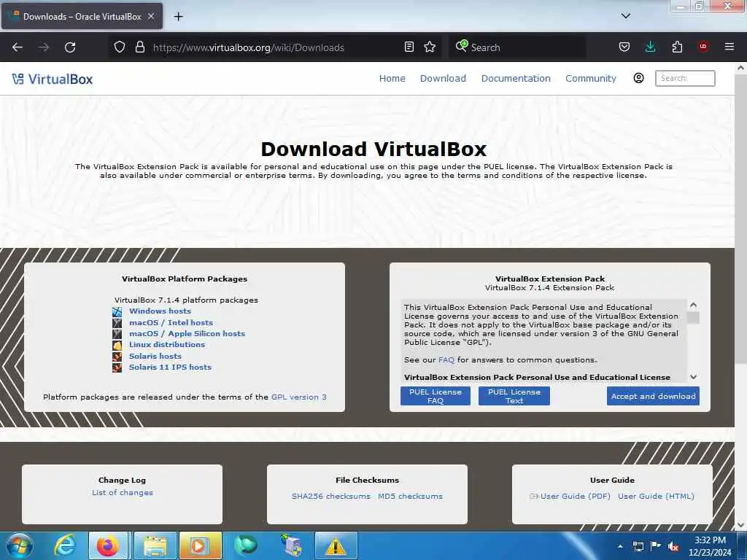The width and height of the screenshot is (747, 560).
Task: Open the downloads arrow icon in toolbar
Action: click(650, 47)
